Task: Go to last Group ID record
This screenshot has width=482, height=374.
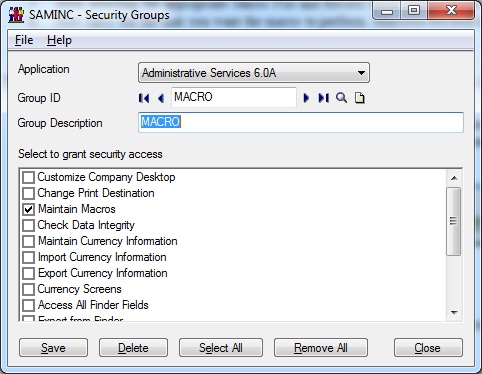Action: tap(323, 98)
